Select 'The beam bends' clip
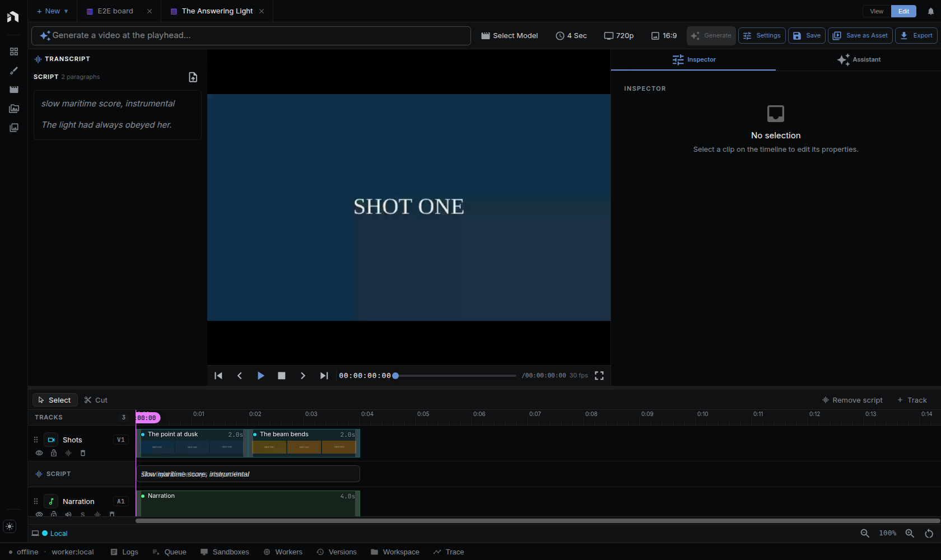The image size is (941, 560). tap(304, 443)
